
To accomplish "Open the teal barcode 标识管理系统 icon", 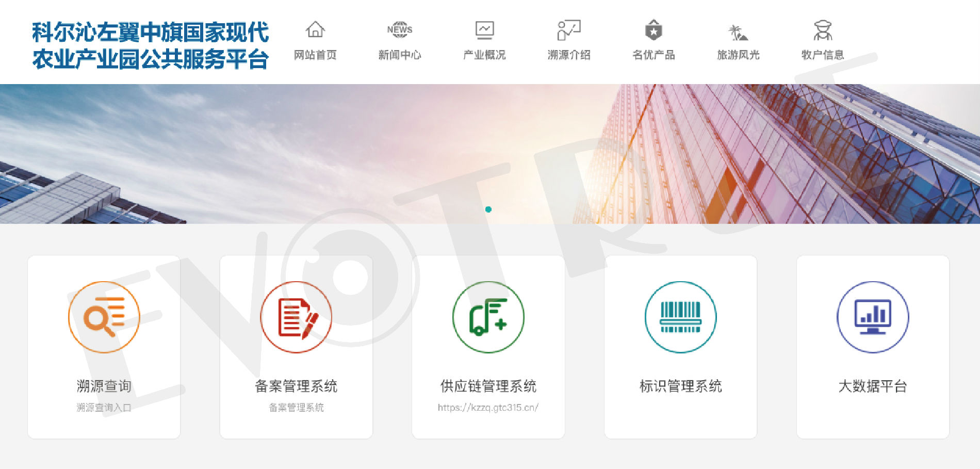I will [680, 317].
